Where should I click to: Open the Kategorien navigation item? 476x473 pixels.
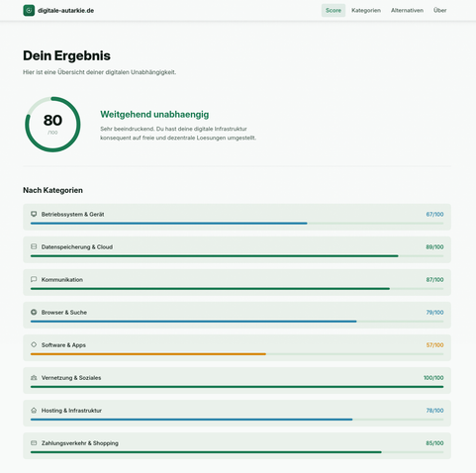(366, 11)
